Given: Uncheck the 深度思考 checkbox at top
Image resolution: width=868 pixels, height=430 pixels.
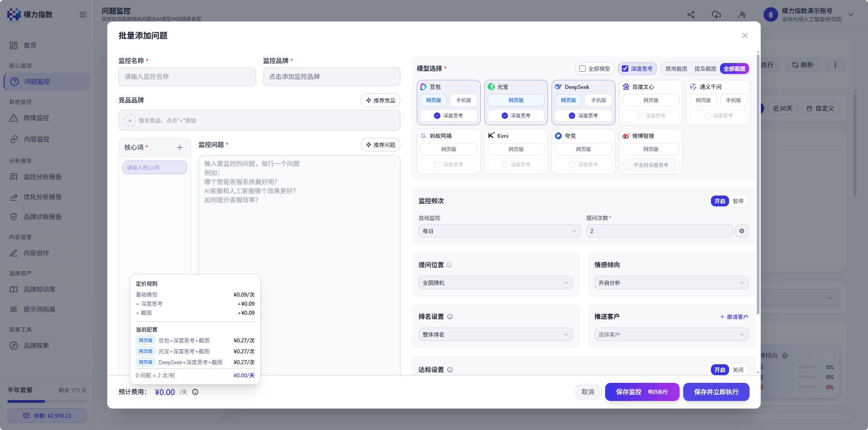Looking at the screenshot, I should [x=625, y=68].
